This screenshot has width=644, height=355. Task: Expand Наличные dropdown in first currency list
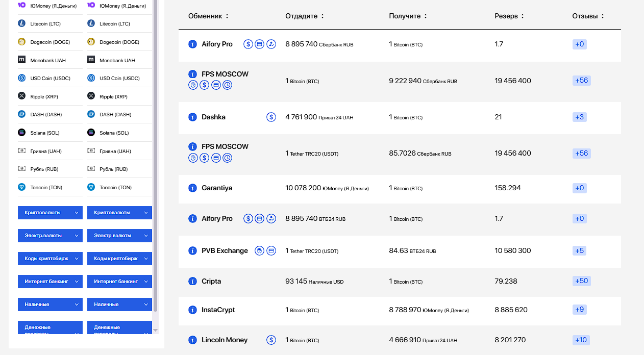[50, 305]
